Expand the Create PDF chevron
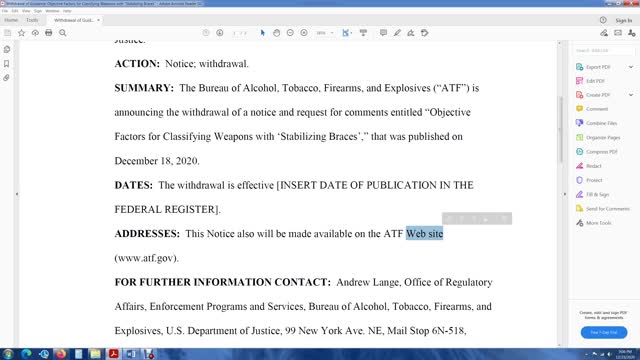The height and width of the screenshot is (360, 640). click(x=631, y=95)
